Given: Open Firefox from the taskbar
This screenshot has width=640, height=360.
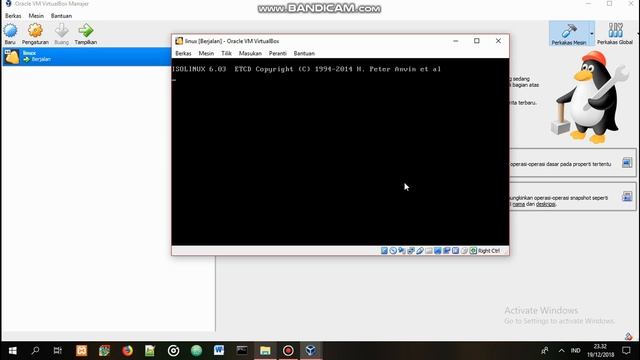Looking at the screenshot, I should click(x=127, y=351).
